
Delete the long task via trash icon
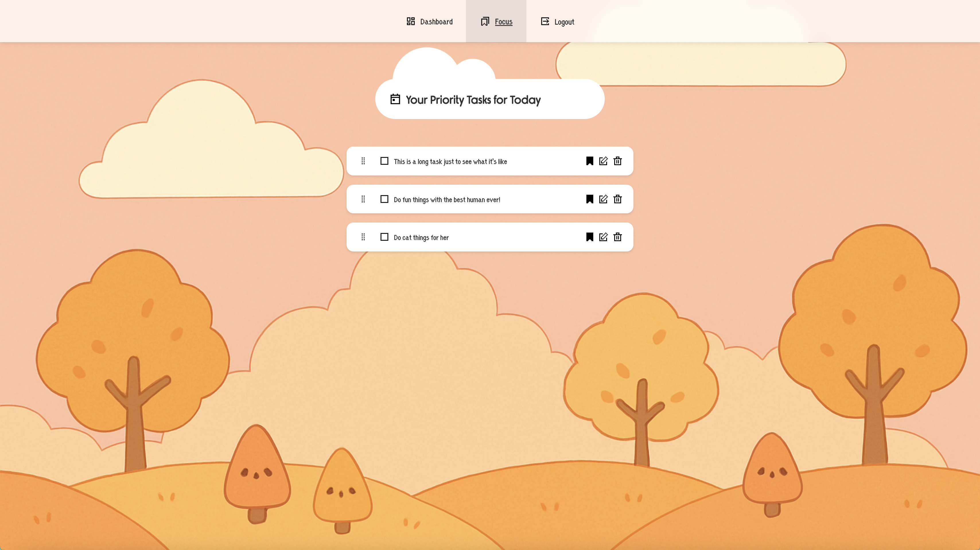pos(617,161)
